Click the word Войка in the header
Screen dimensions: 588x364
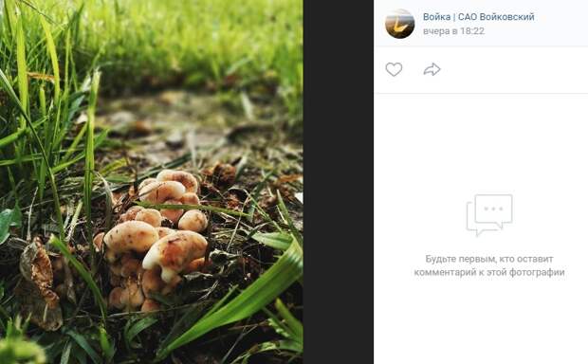[x=436, y=17]
